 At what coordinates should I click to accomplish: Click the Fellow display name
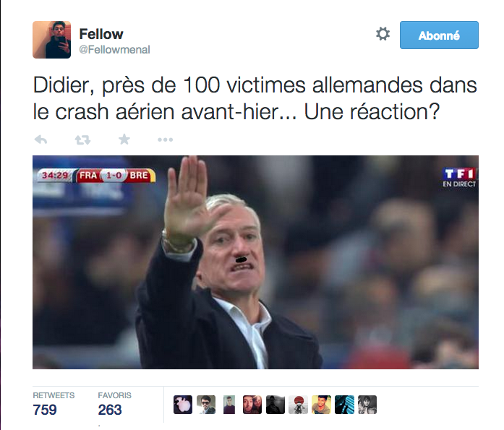click(101, 34)
